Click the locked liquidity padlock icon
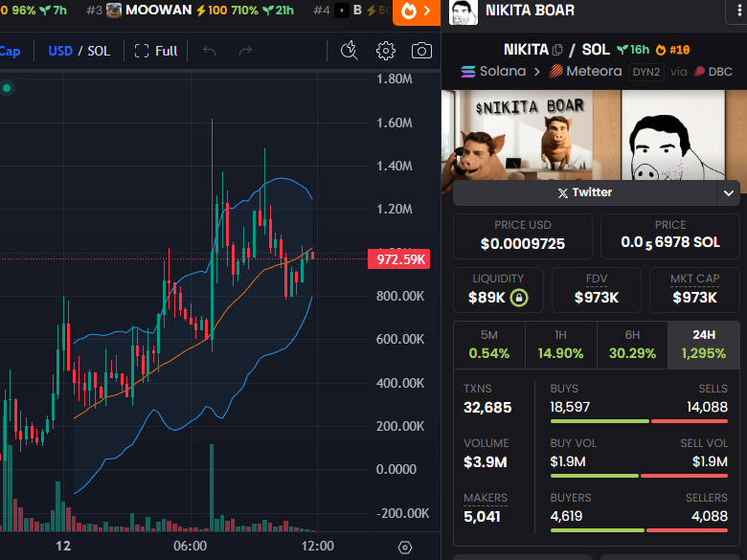The image size is (747, 560). 519,298
